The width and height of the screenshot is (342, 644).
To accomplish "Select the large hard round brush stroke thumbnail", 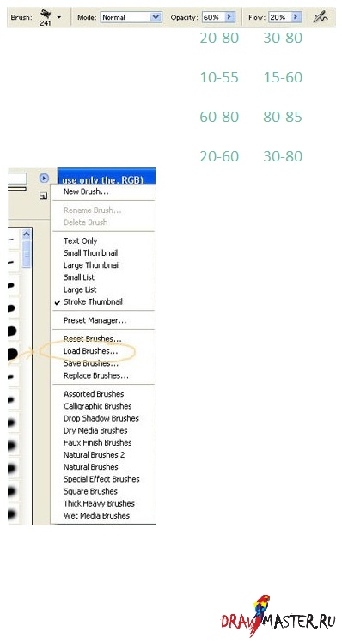I will pos(13,352).
